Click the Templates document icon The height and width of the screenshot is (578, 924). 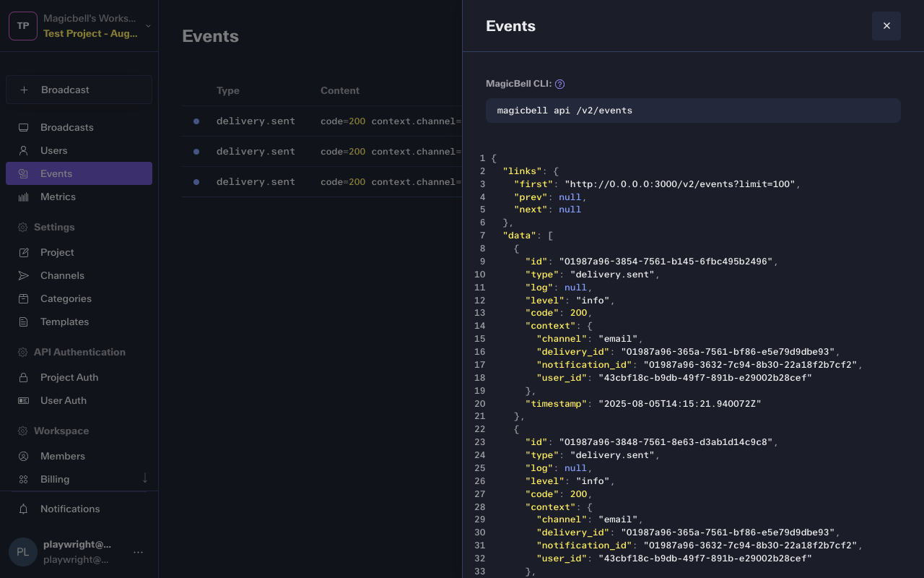click(23, 322)
